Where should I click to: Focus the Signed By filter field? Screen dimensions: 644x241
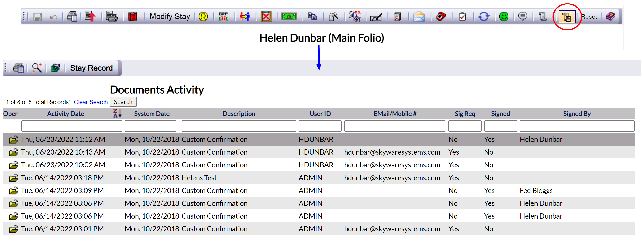click(x=577, y=126)
